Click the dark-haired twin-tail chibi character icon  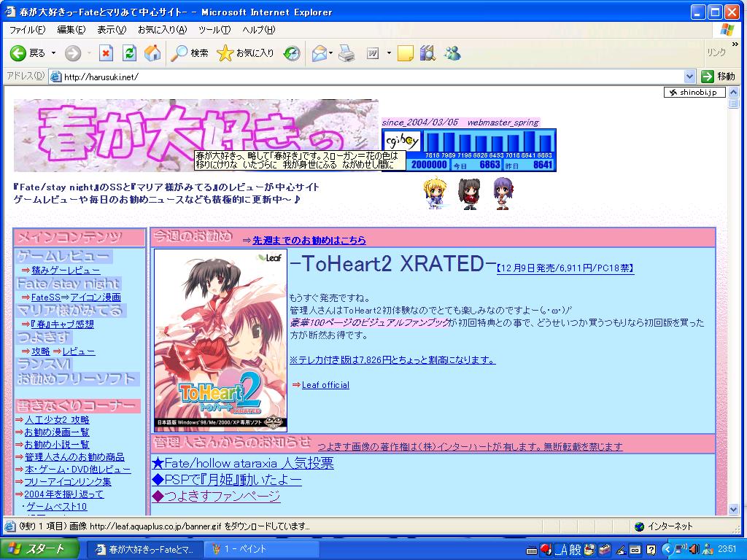tap(469, 193)
